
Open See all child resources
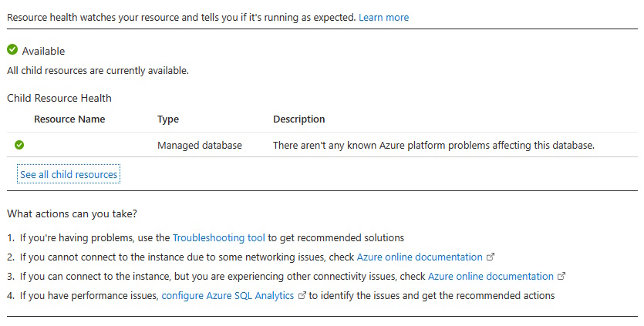pos(69,175)
